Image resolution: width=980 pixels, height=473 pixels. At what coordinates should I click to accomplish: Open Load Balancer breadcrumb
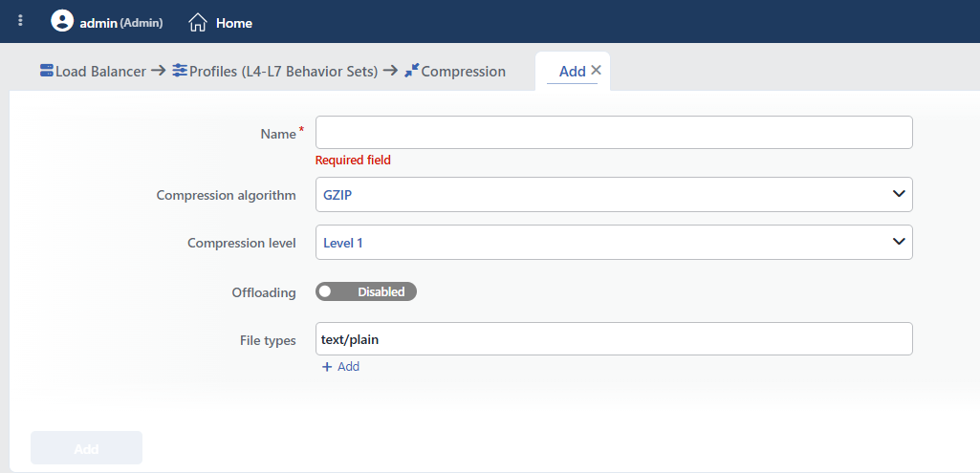tap(100, 72)
